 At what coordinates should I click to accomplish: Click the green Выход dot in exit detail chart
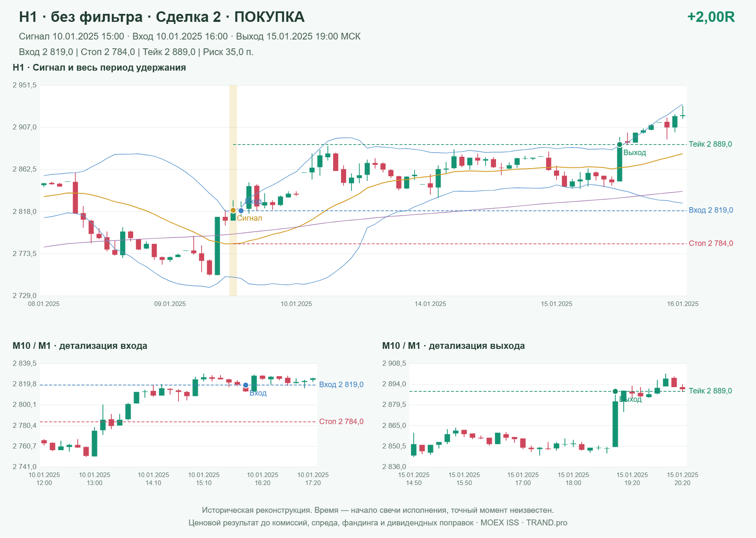(615, 391)
